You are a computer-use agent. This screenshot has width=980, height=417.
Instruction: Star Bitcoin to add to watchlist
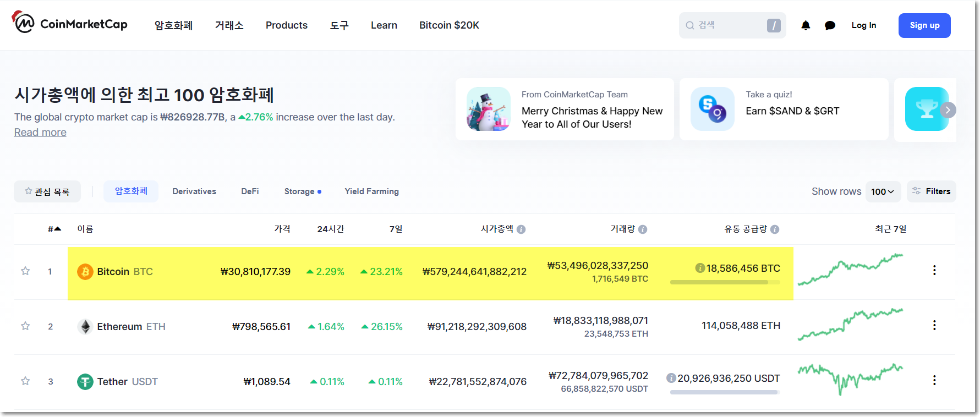pyautogui.click(x=25, y=271)
